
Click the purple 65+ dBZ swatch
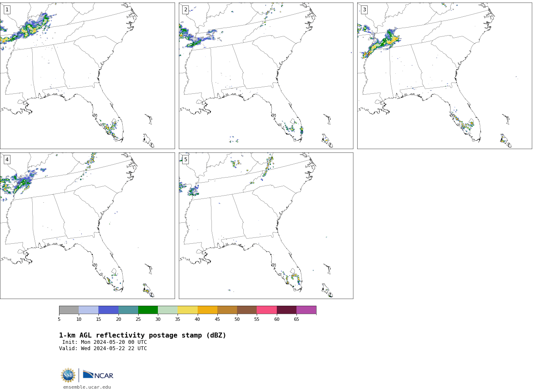click(307, 310)
